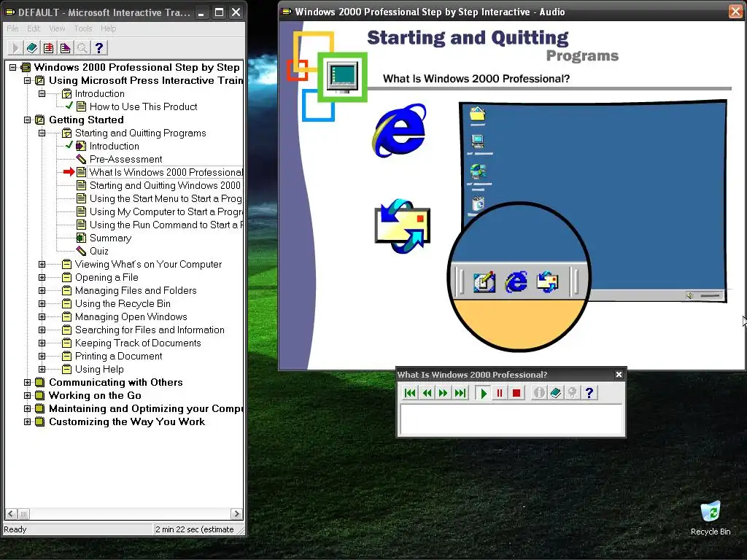
Task: Select Using the Run Command topic
Action: tap(166, 225)
